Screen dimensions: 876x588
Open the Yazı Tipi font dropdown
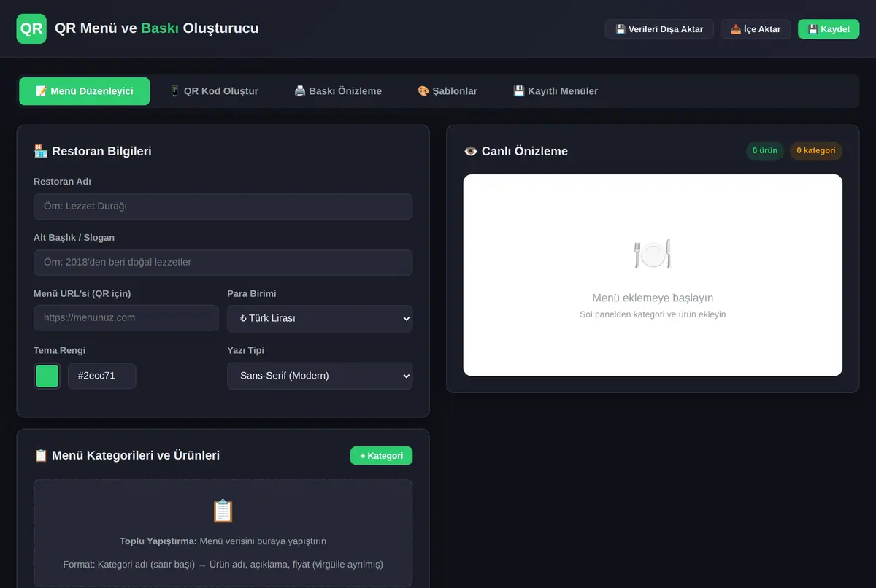[x=320, y=376]
